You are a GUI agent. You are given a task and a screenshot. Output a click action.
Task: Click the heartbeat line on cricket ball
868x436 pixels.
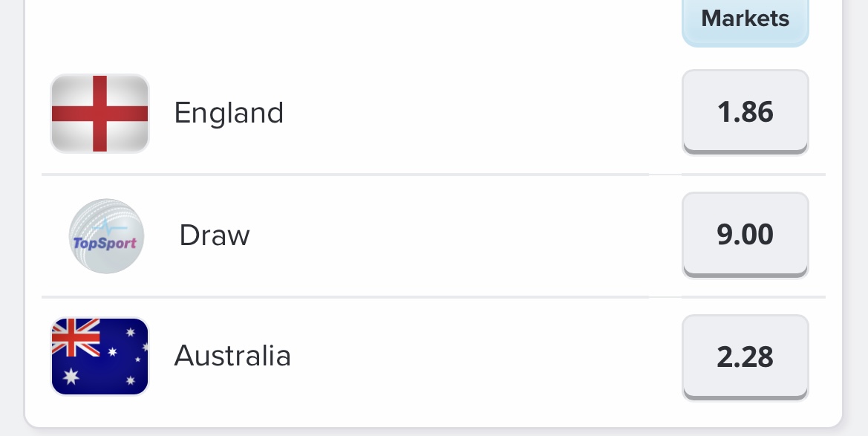coord(110,227)
